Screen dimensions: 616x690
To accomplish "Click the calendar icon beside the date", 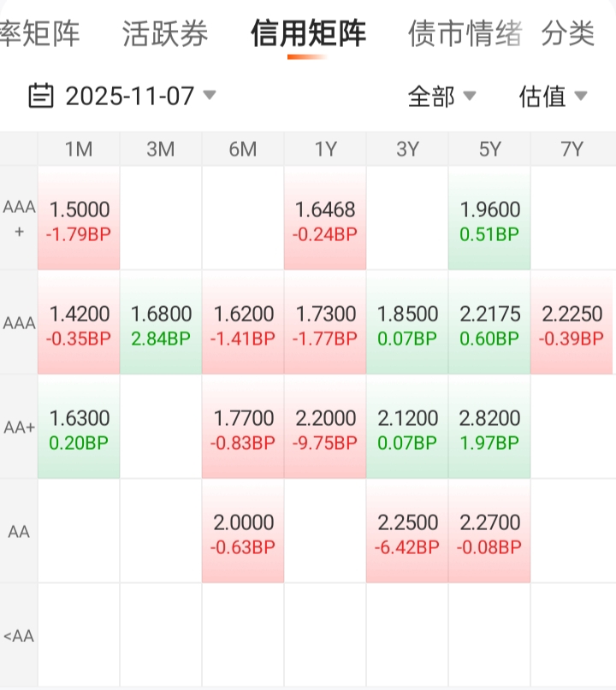I will tap(41, 96).
